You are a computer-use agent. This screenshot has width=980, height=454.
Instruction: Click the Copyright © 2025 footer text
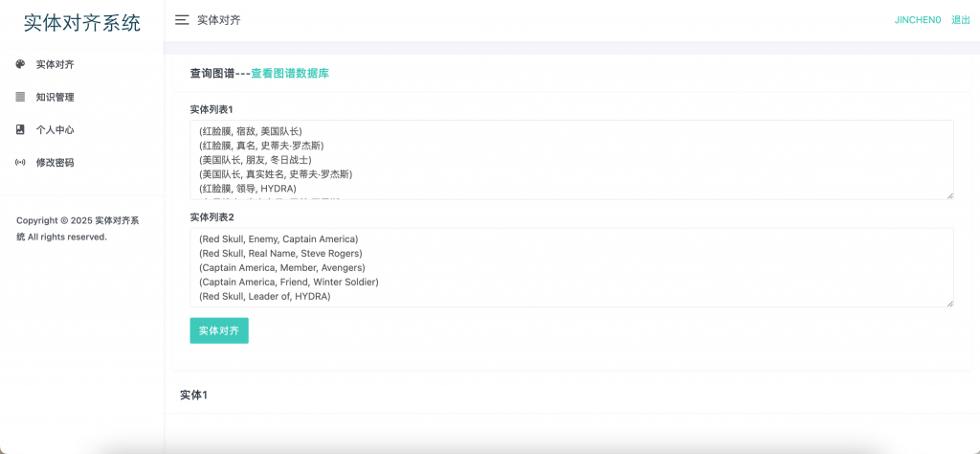[78, 229]
